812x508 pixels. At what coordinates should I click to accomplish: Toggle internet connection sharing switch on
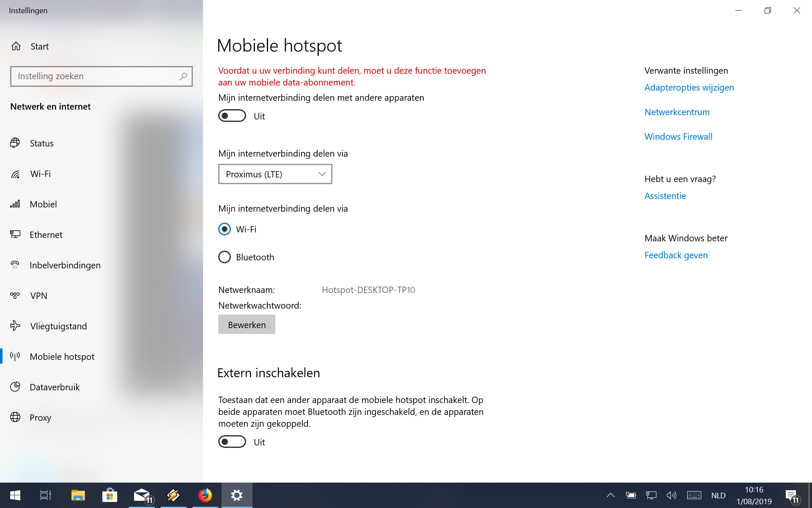click(x=232, y=116)
